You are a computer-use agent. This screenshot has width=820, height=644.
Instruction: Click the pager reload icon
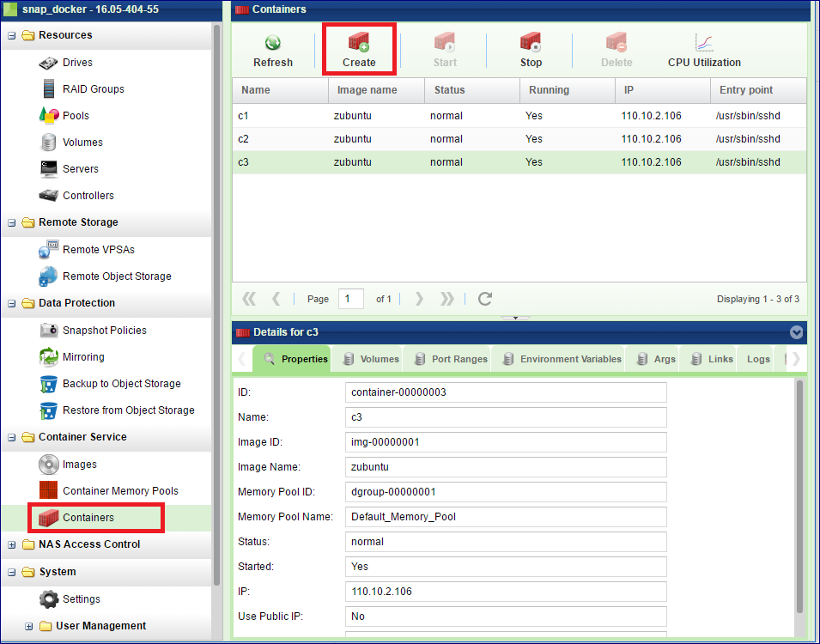coord(485,299)
